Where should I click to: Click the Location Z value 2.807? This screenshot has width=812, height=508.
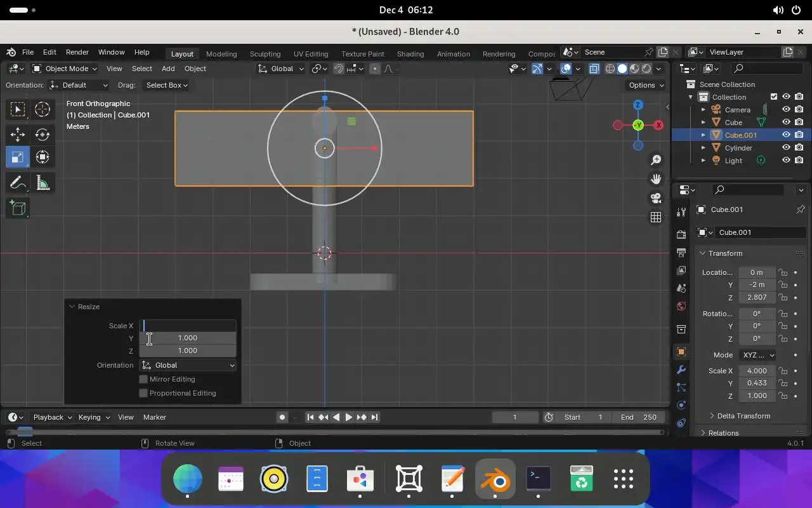coord(757,297)
